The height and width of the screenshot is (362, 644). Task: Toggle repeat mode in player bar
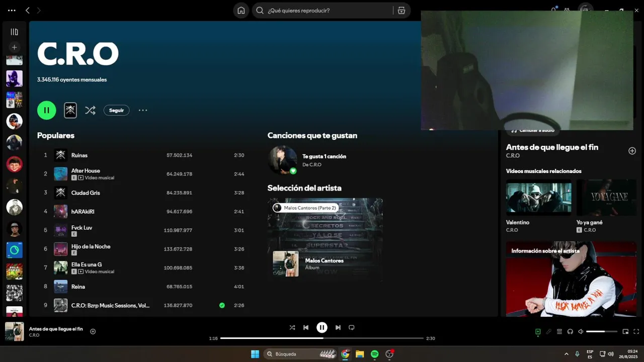[x=352, y=327]
